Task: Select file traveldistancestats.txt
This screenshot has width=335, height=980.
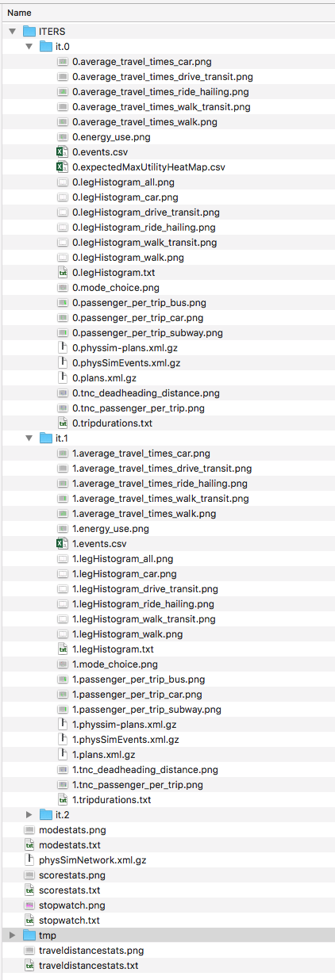Action: click(x=88, y=966)
